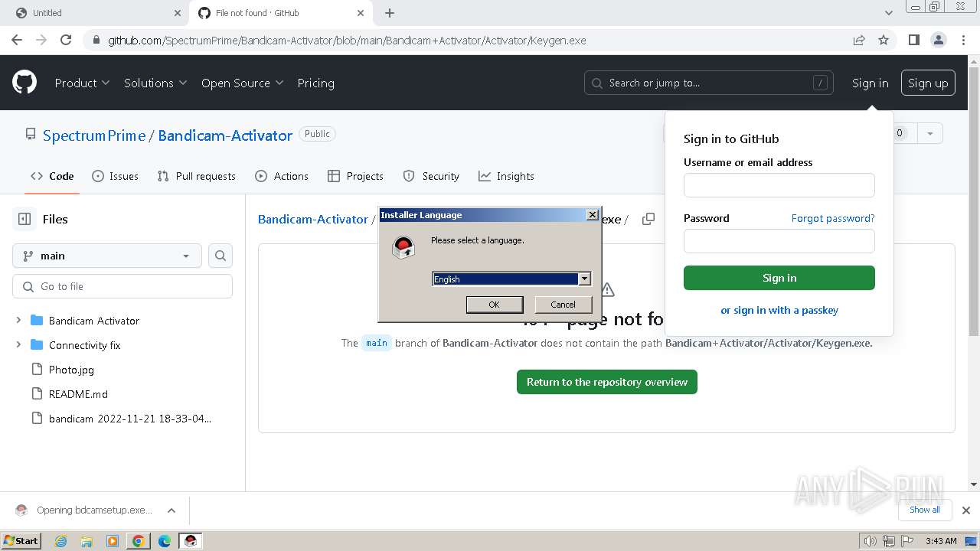Open the Issues tab
The image size is (980, 551).
(x=116, y=176)
